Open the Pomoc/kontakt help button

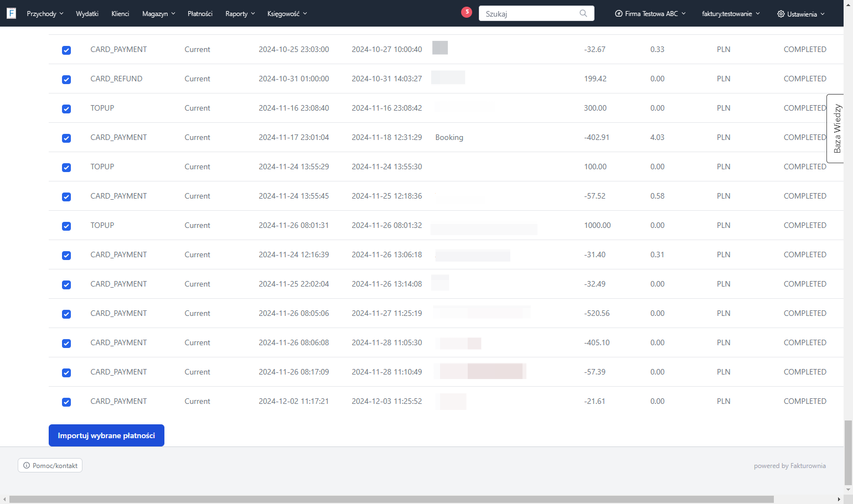[x=50, y=465]
